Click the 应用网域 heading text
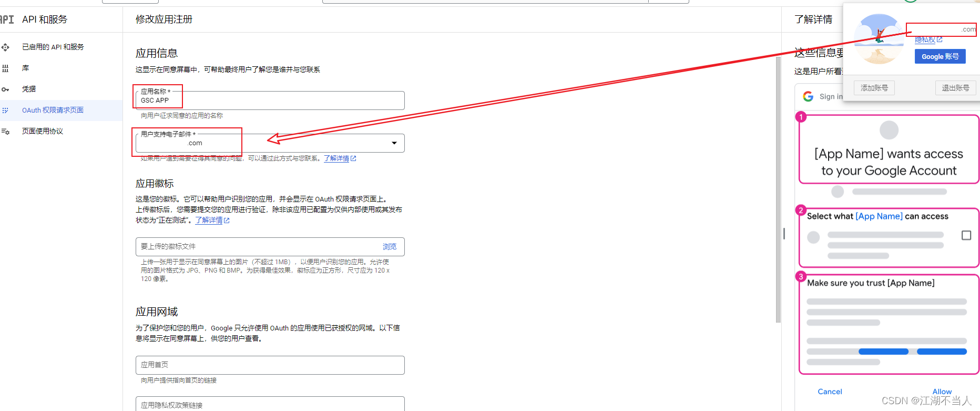This screenshot has height=411, width=980. [x=157, y=312]
